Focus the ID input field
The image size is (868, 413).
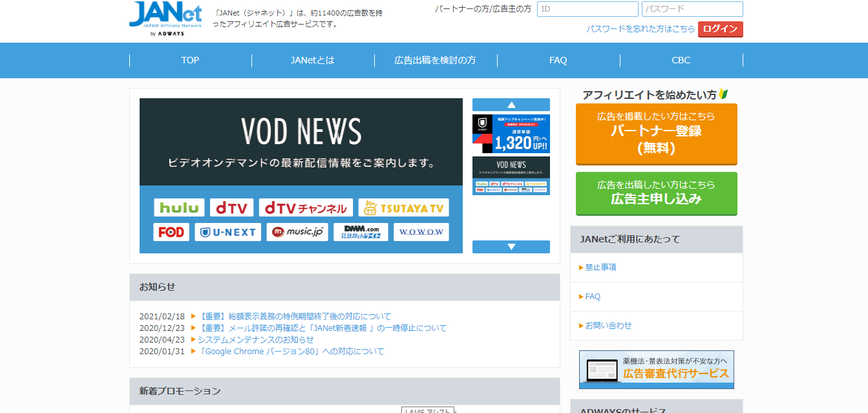pos(587,9)
